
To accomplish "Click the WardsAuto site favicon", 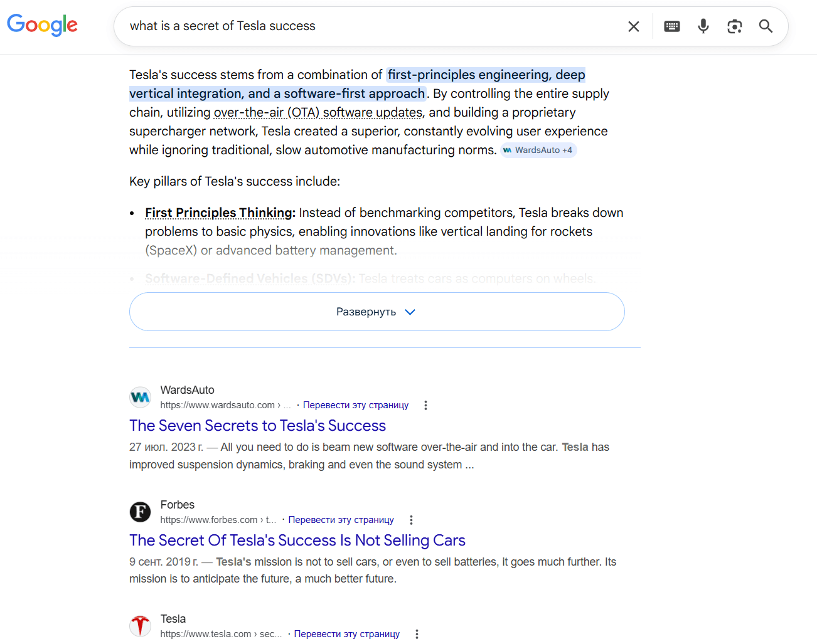I will coord(141,397).
